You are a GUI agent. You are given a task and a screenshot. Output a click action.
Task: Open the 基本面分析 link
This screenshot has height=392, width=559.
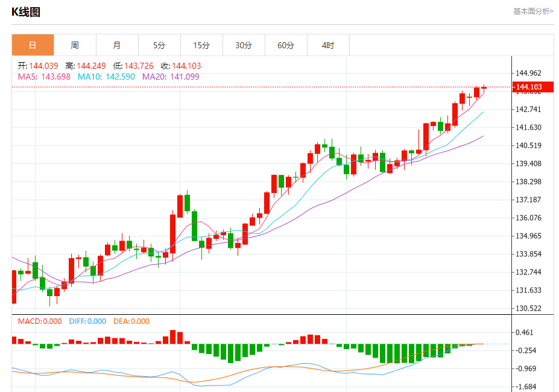tap(532, 11)
